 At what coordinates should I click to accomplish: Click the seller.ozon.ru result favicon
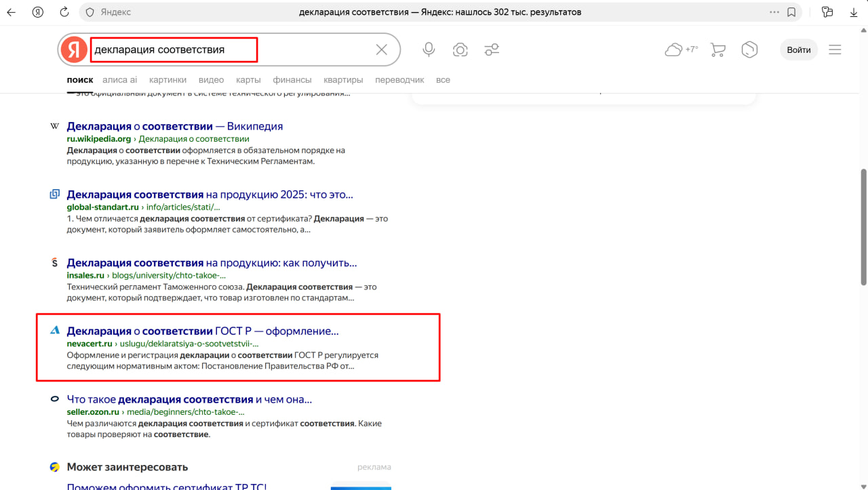[55, 399]
